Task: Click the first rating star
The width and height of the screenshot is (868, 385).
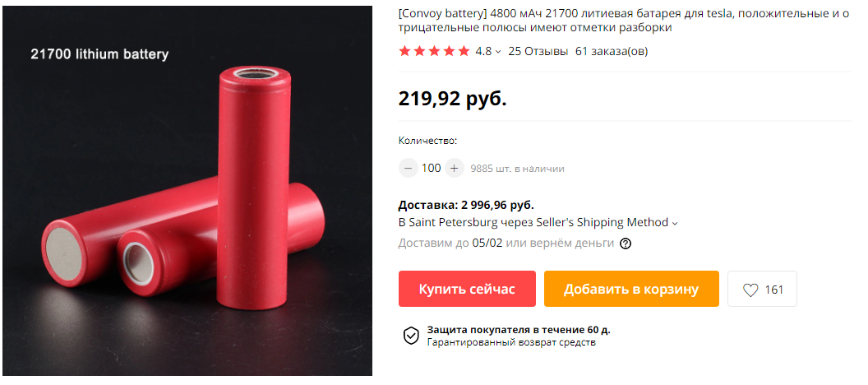Action: (x=404, y=52)
